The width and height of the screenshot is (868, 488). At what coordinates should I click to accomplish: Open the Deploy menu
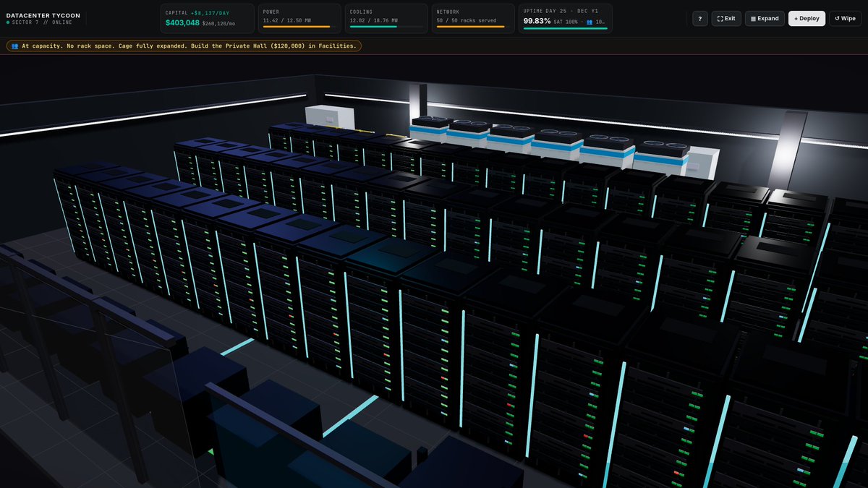click(807, 19)
